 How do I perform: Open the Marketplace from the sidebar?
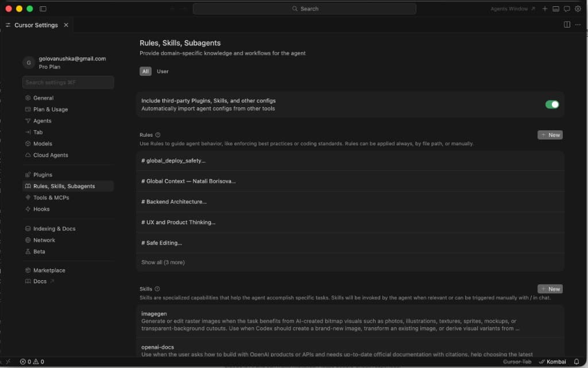[x=48, y=270]
